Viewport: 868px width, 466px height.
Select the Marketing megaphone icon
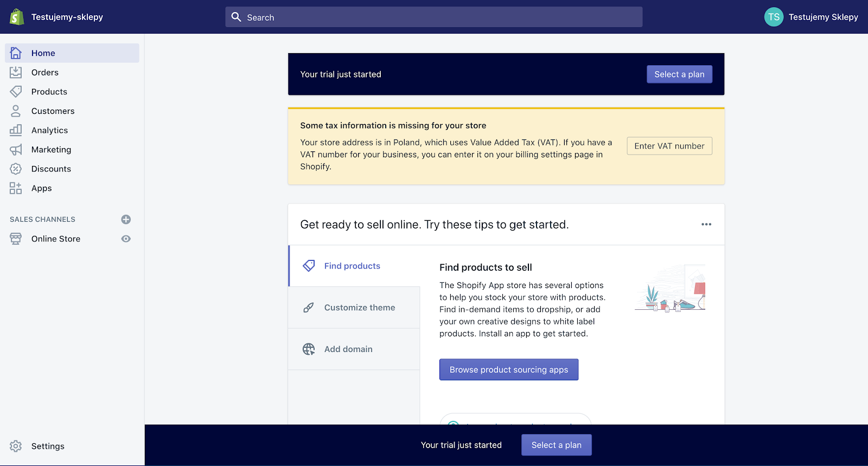(16, 149)
